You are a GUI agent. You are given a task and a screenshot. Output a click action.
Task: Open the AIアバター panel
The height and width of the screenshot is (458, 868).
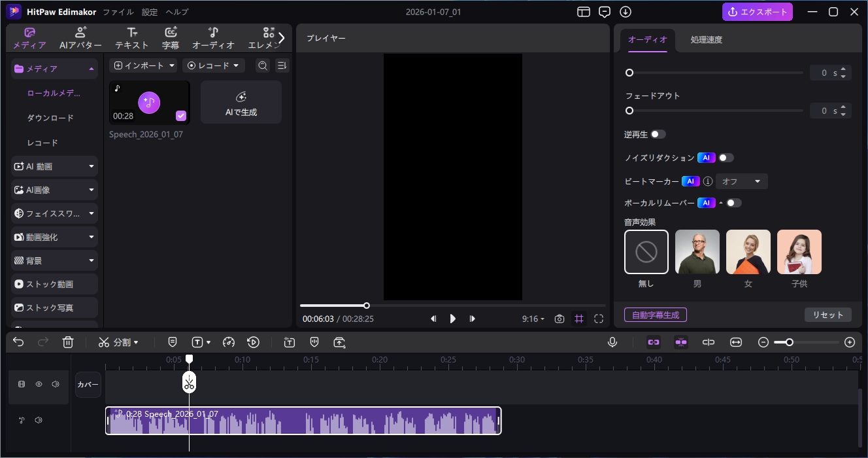pos(80,37)
